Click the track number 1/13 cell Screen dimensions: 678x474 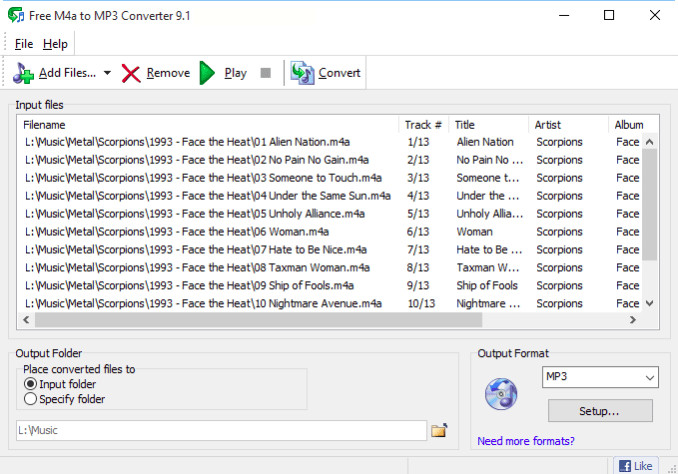(418, 142)
